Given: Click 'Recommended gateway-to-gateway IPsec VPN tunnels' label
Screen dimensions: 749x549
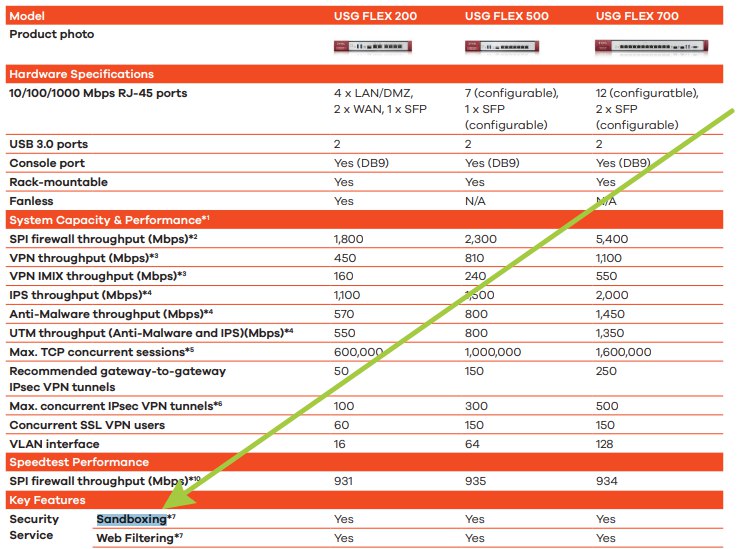Looking at the screenshot, I should [118, 379].
